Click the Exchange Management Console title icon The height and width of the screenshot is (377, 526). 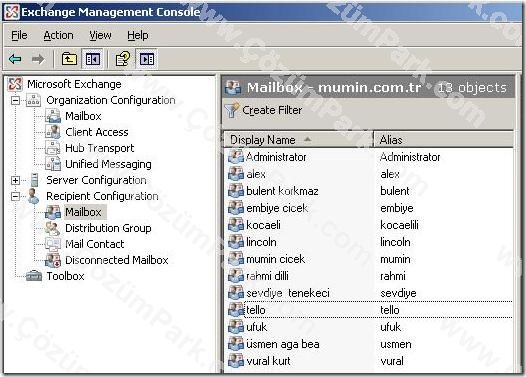click(x=12, y=12)
